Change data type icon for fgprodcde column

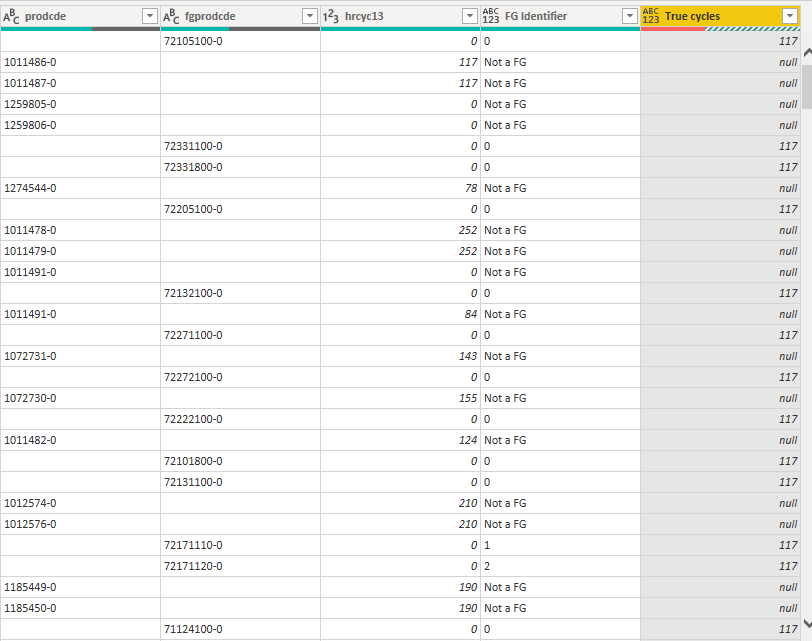click(x=171, y=17)
